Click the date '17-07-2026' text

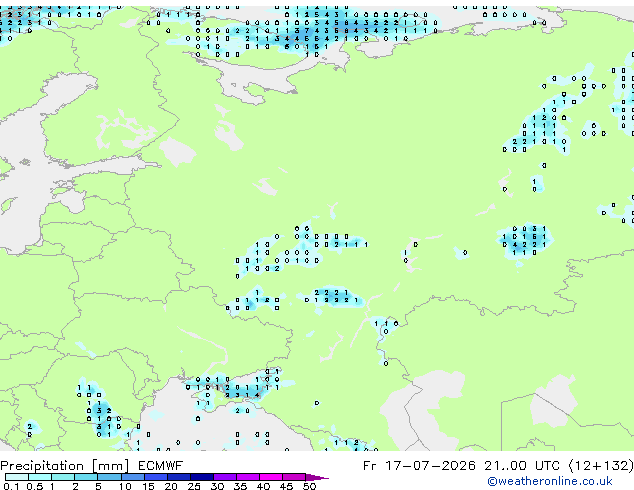pos(430,466)
